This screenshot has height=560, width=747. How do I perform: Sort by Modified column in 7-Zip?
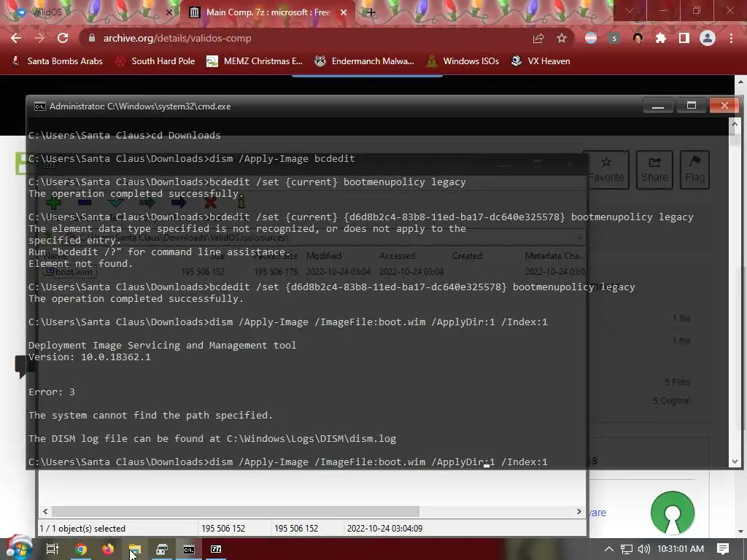pyautogui.click(x=324, y=256)
